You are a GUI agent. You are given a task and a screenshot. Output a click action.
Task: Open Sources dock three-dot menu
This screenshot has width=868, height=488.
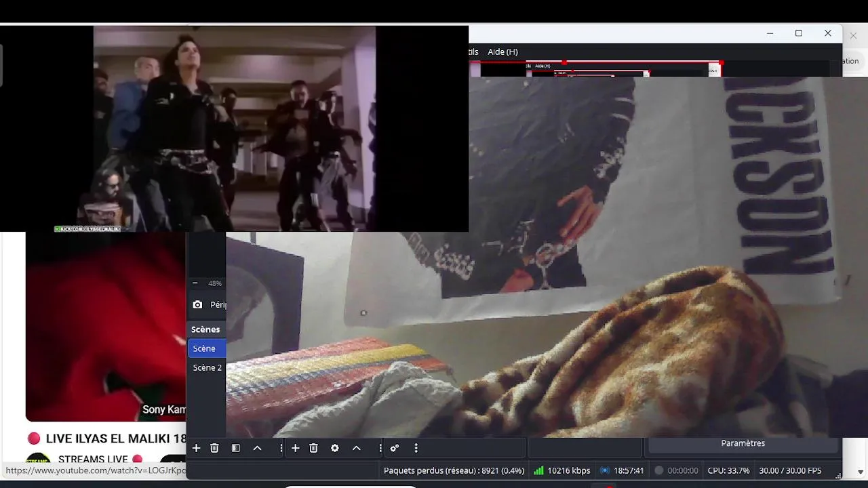click(x=380, y=448)
